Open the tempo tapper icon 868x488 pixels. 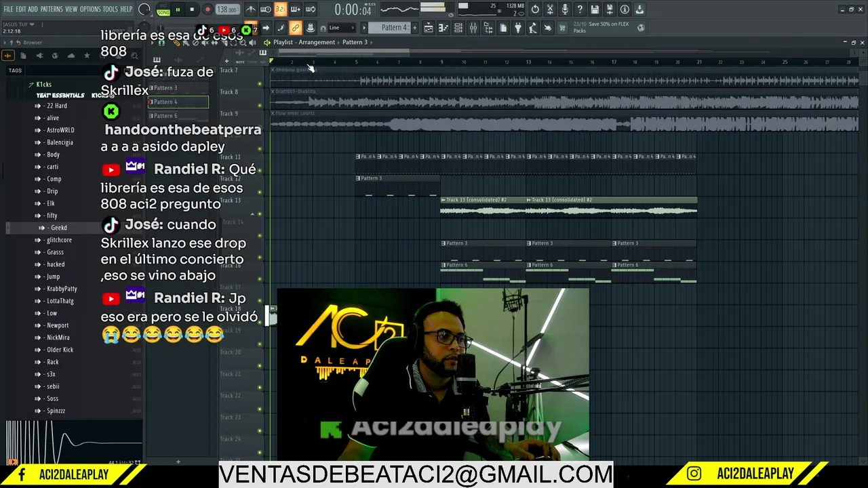coord(533,28)
